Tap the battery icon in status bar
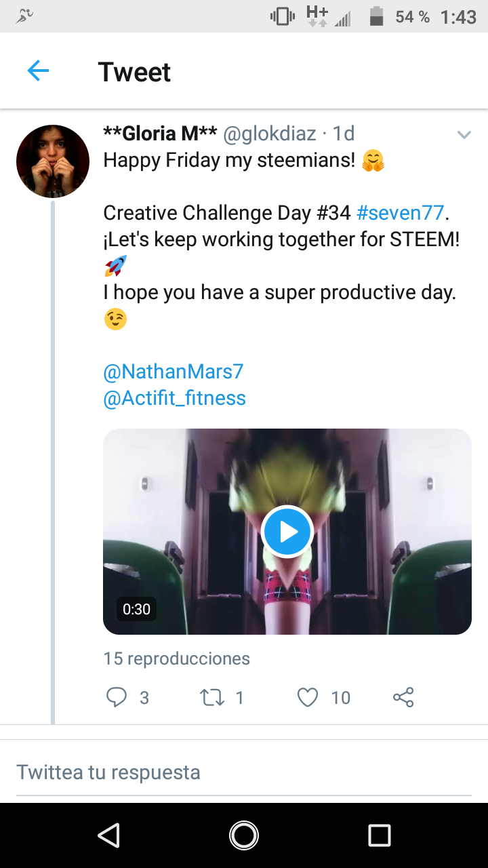488x868 pixels. [x=377, y=17]
